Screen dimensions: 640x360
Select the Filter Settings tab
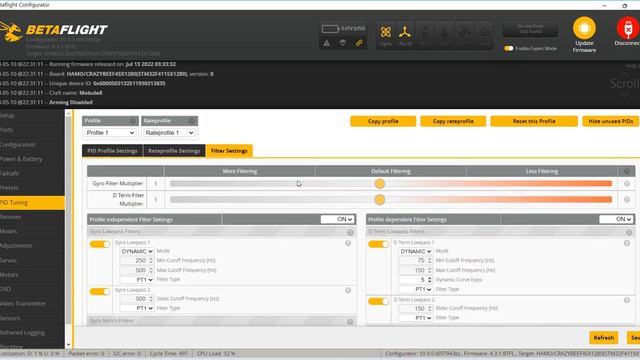tap(229, 151)
